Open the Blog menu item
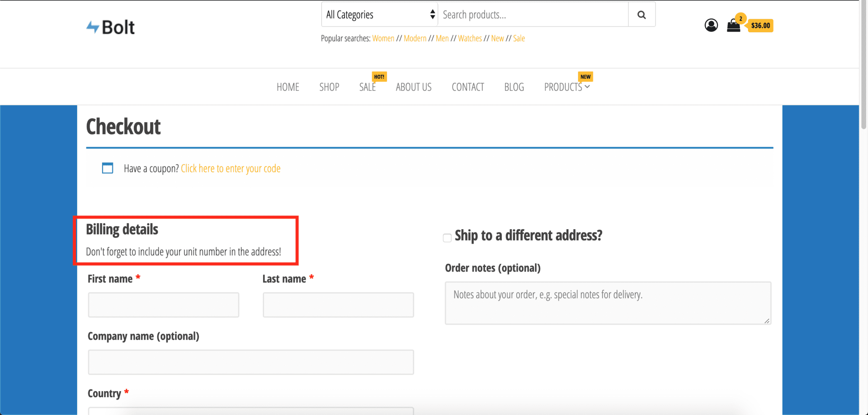Viewport: 868px width, 415px height. click(x=514, y=87)
